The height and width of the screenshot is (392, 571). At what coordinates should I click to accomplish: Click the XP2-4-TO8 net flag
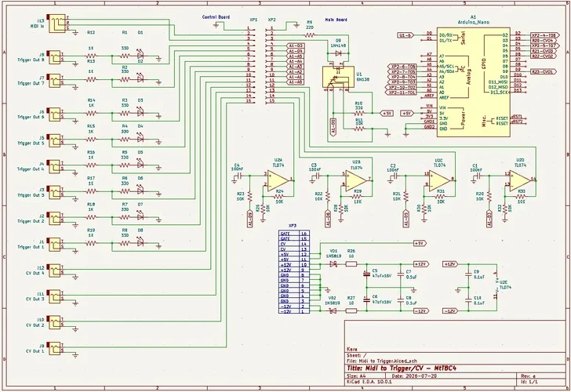click(x=545, y=35)
